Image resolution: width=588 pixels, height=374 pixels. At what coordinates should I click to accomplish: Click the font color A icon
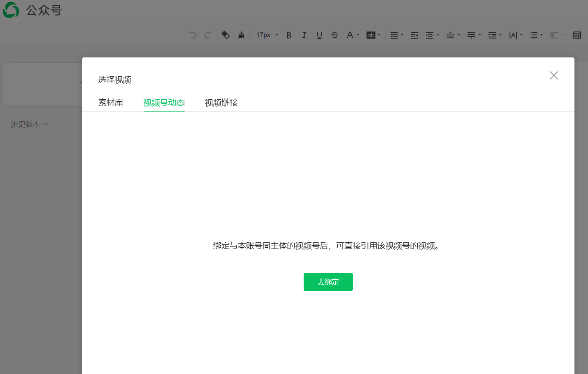pyautogui.click(x=350, y=35)
